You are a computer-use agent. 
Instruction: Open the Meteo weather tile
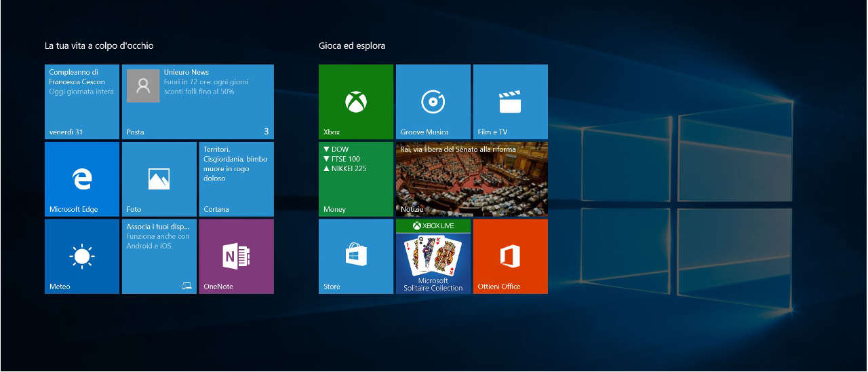coord(82,257)
